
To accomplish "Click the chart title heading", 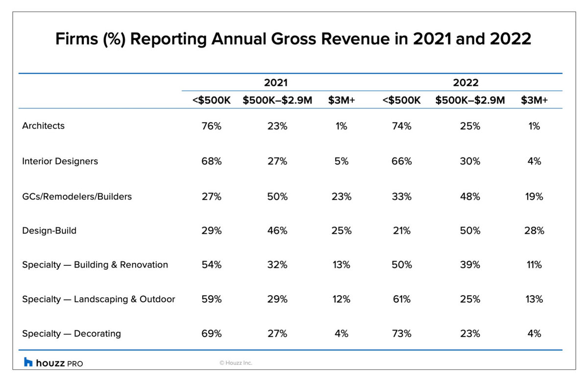I will [293, 39].
